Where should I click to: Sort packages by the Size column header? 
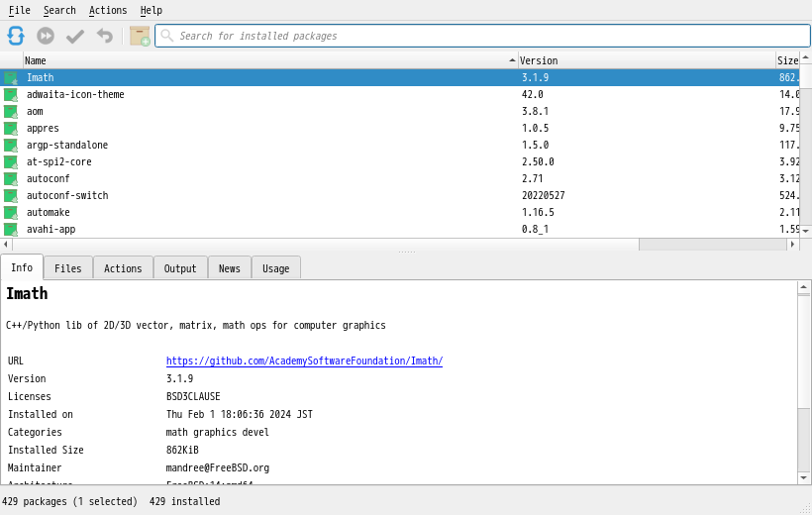click(x=787, y=60)
